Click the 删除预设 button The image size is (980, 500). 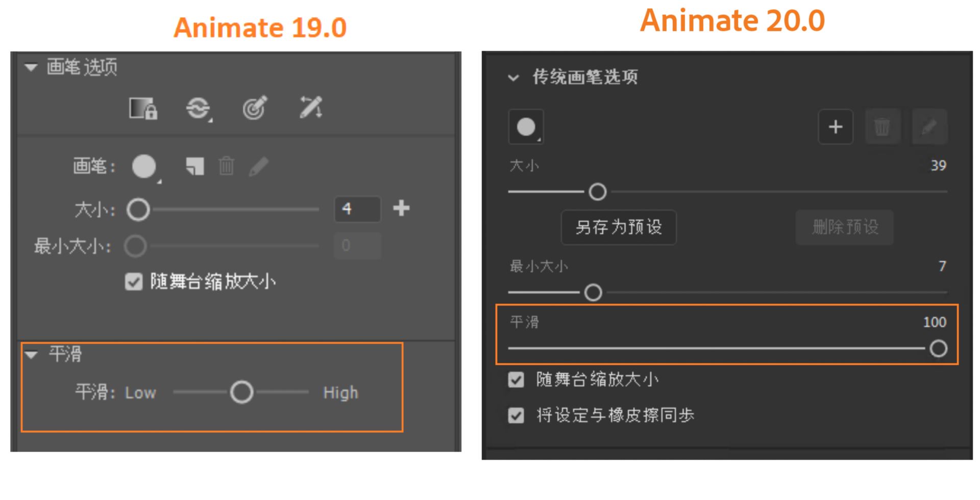pyautogui.click(x=845, y=227)
